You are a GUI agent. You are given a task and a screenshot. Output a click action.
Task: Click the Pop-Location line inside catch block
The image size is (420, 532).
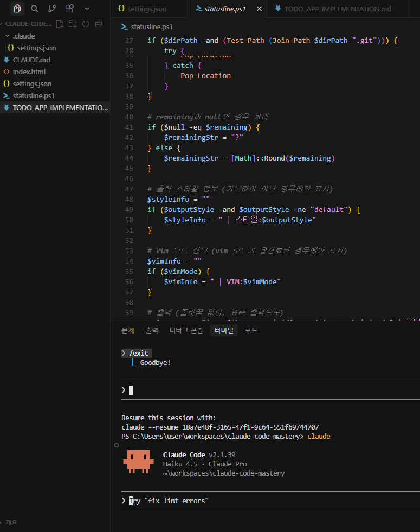click(x=205, y=76)
